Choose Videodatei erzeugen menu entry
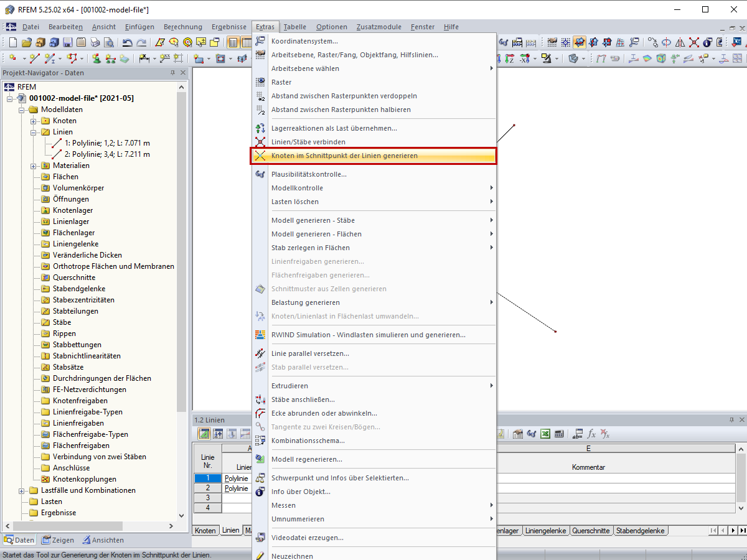The image size is (747, 560). click(374, 538)
